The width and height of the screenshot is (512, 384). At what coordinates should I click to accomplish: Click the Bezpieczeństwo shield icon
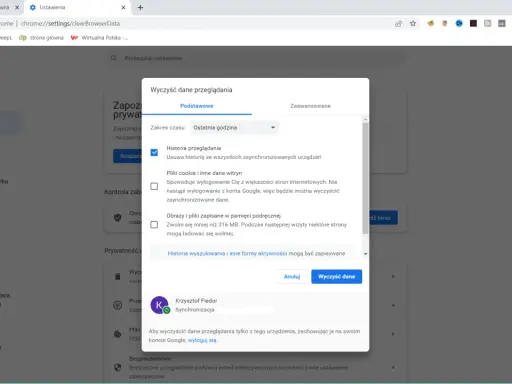117,367
